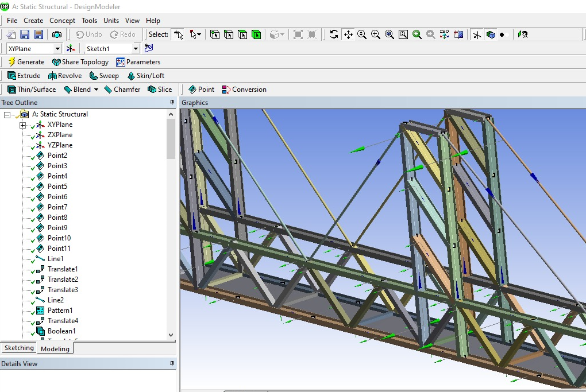Click the New Plane axis icon
This screenshot has height=392, width=586.
71,49
